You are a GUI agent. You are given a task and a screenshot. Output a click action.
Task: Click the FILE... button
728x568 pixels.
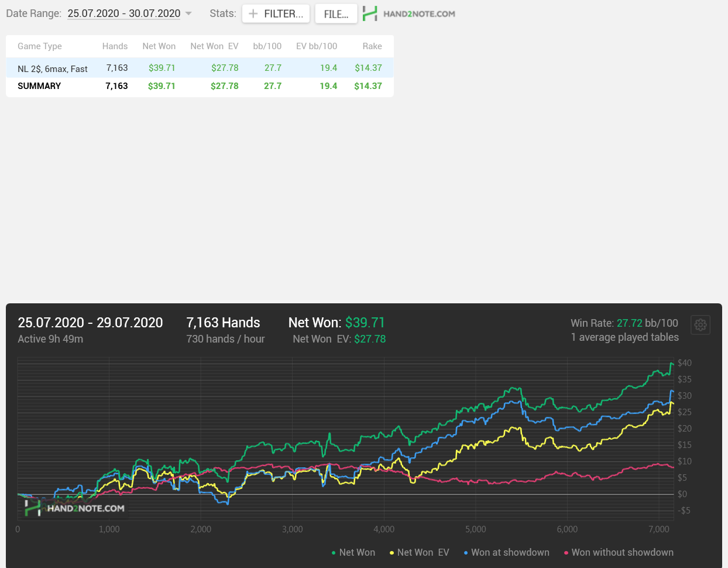(x=336, y=13)
